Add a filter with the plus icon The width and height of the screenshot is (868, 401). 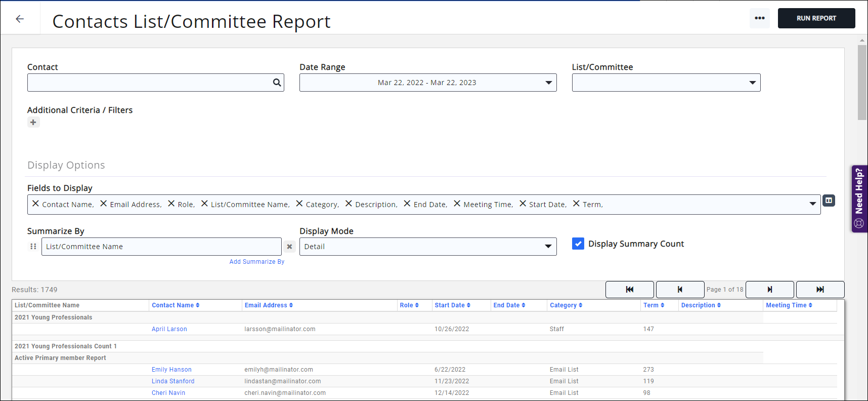pos(33,123)
